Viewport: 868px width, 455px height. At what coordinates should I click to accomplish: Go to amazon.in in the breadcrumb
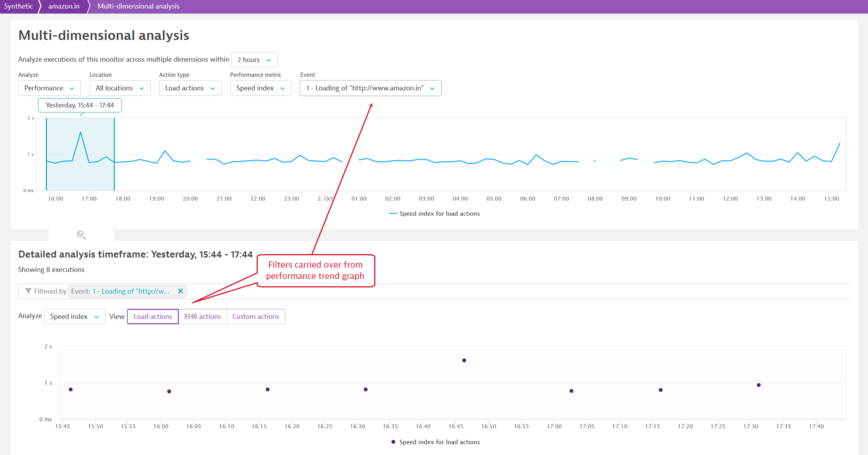[x=64, y=6]
